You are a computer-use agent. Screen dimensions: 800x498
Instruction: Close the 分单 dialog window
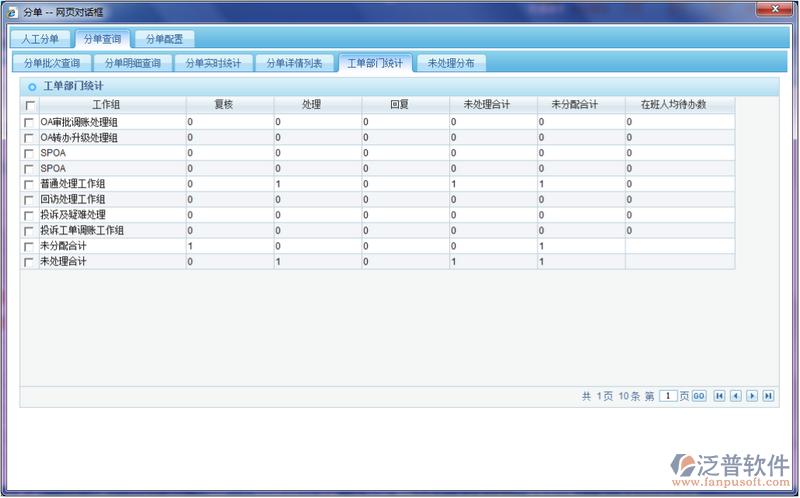[774, 9]
